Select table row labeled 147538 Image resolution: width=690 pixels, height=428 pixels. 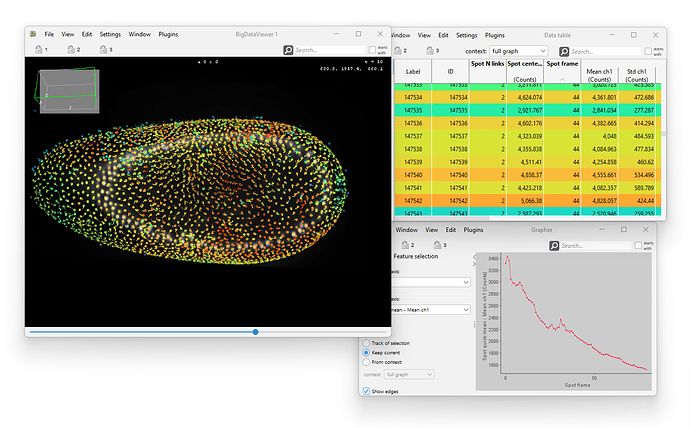coord(527,149)
